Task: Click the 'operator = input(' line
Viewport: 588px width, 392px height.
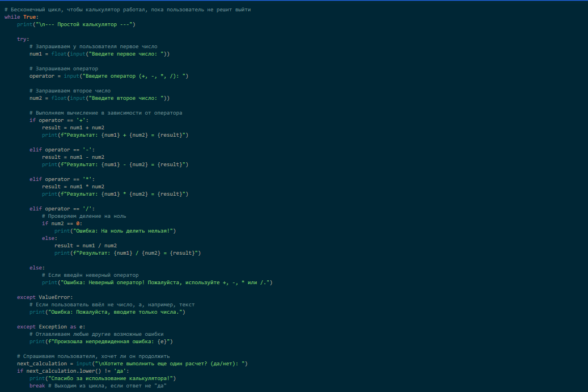Action: (109, 76)
